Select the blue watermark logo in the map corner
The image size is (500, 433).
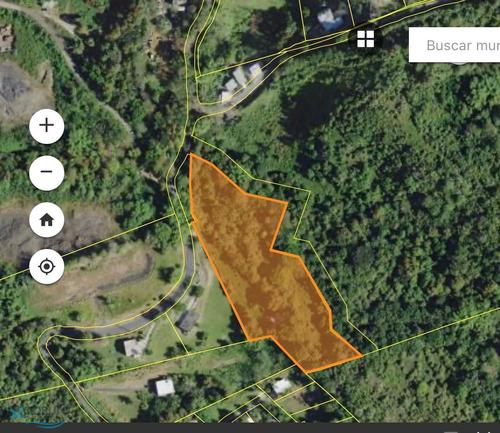32,417
